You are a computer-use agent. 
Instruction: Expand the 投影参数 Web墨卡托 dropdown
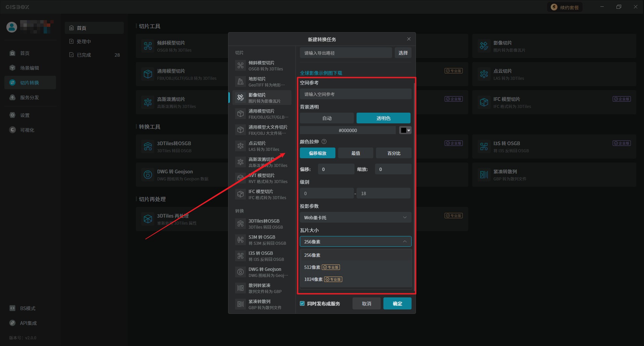pyautogui.click(x=355, y=218)
